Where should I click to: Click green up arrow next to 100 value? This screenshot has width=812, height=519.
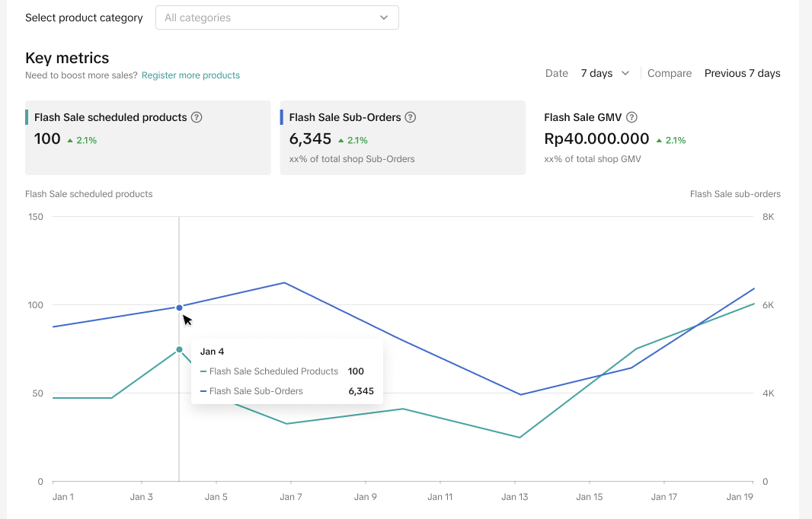70,140
